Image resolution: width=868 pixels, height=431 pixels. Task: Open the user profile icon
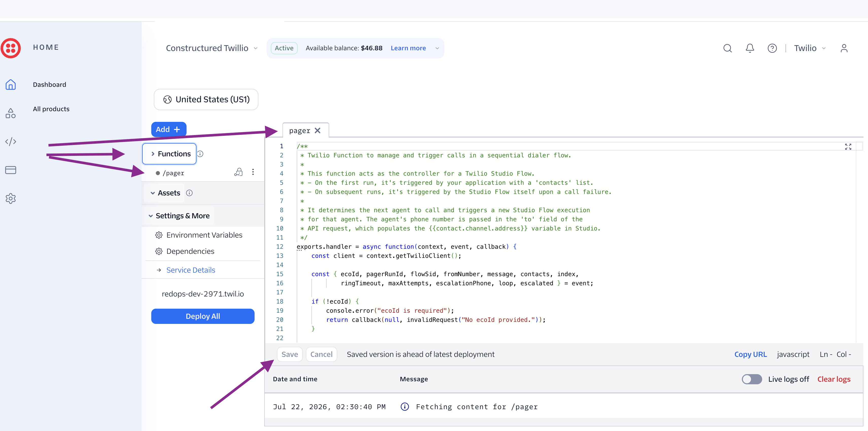click(844, 48)
